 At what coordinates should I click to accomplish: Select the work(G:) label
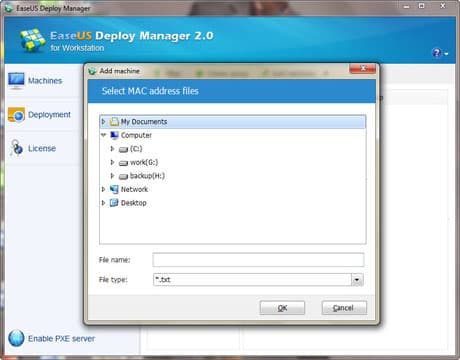coord(144,162)
